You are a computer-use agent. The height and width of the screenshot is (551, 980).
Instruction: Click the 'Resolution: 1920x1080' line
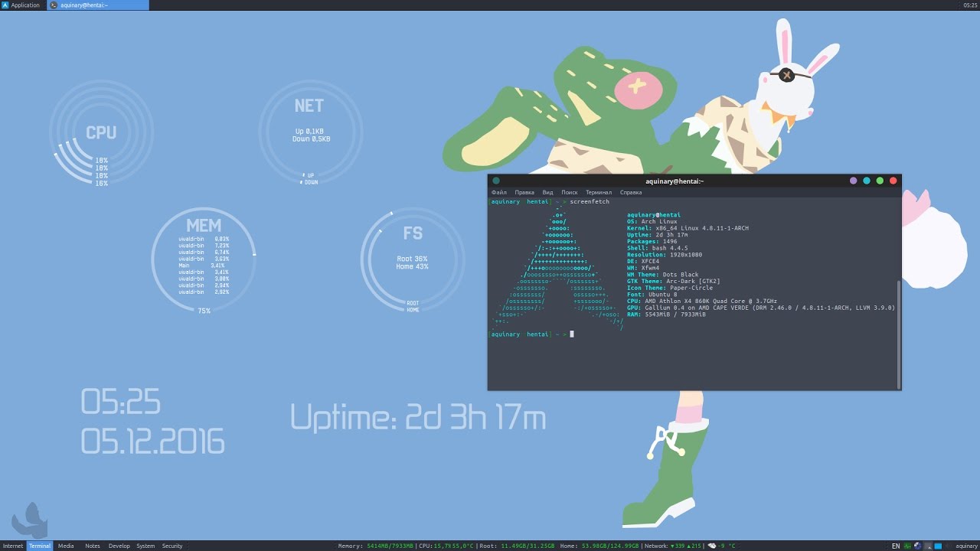pyautogui.click(x=664, y=255)
